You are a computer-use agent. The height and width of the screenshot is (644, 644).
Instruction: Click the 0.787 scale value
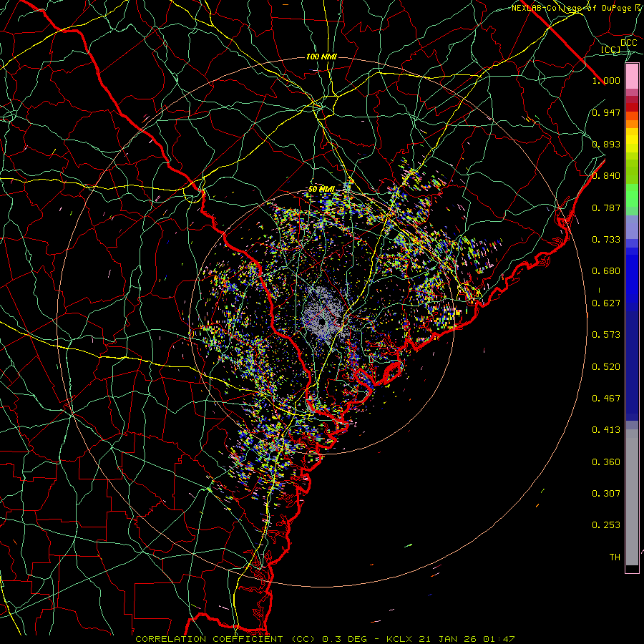coord(606,208)
